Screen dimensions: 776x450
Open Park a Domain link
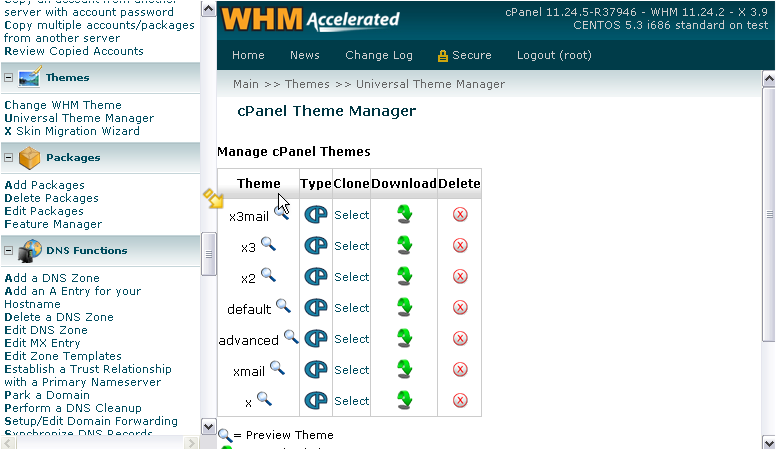click(x=47, y=396)
